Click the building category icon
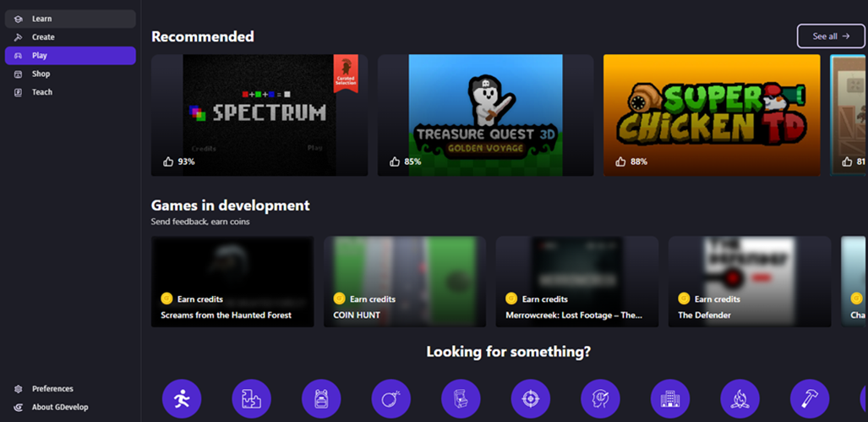This screenshot has width=868, height=422. point(670,398)
